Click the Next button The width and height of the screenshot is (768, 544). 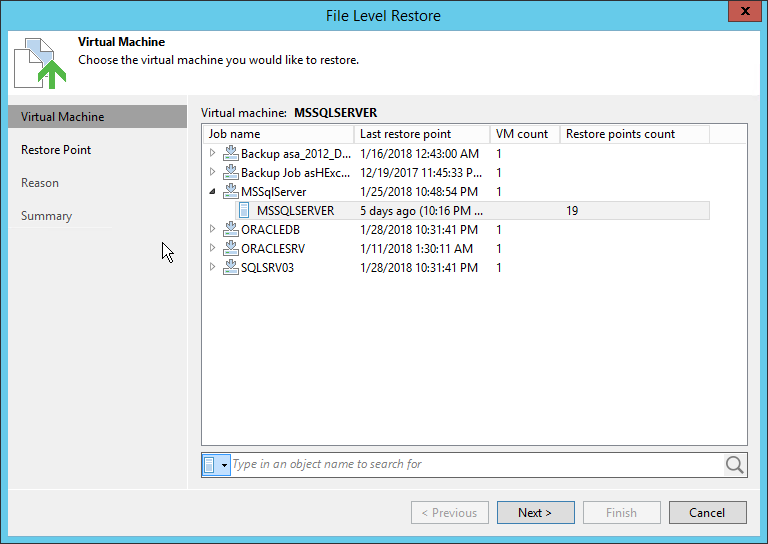pos(535,513)
